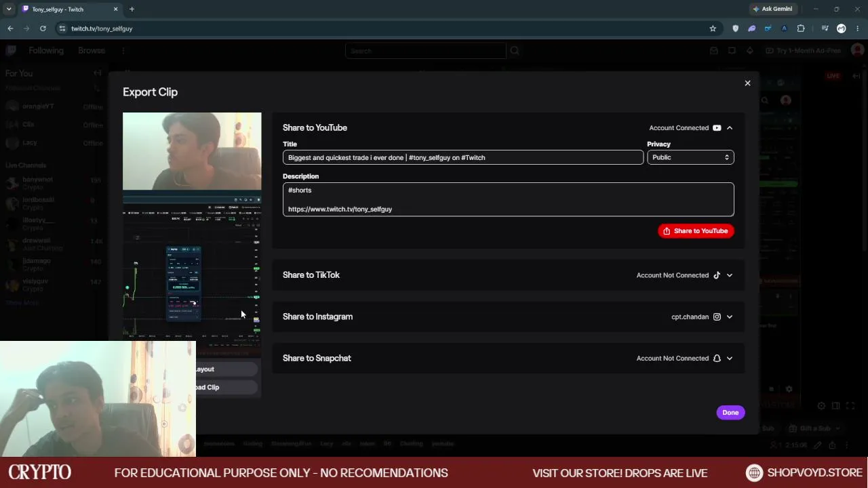Open Chrome media controls icon
This screenshot has width=868, height=488.
(x=825, y=28)
